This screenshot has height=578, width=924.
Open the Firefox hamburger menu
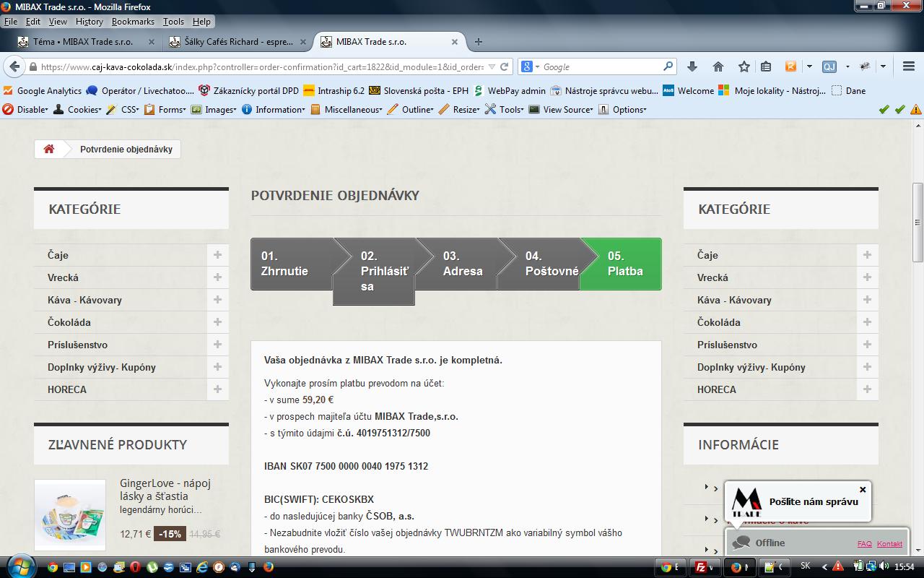pos(909,66)
